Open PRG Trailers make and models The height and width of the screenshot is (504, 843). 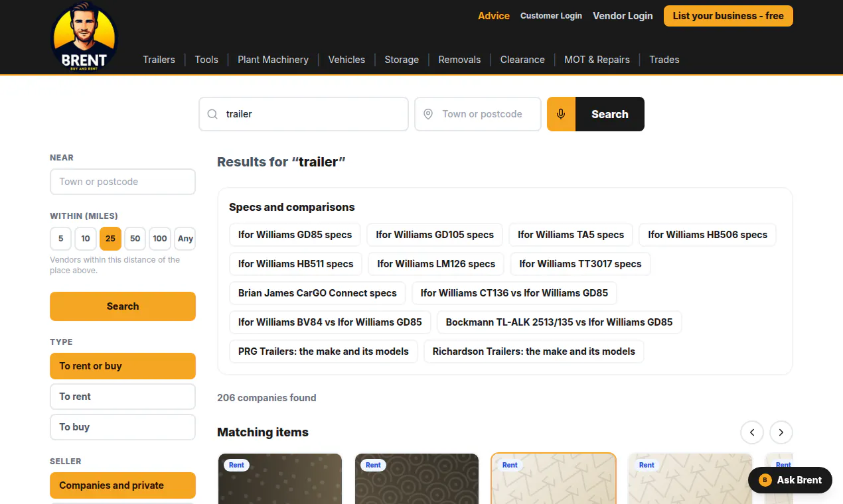[x=323, y=351]
